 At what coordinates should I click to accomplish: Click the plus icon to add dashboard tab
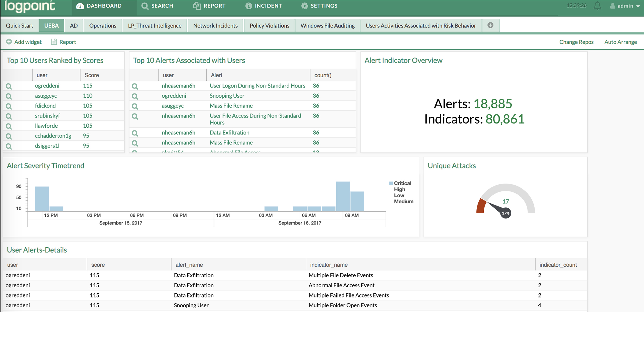(x=490, y=25)
